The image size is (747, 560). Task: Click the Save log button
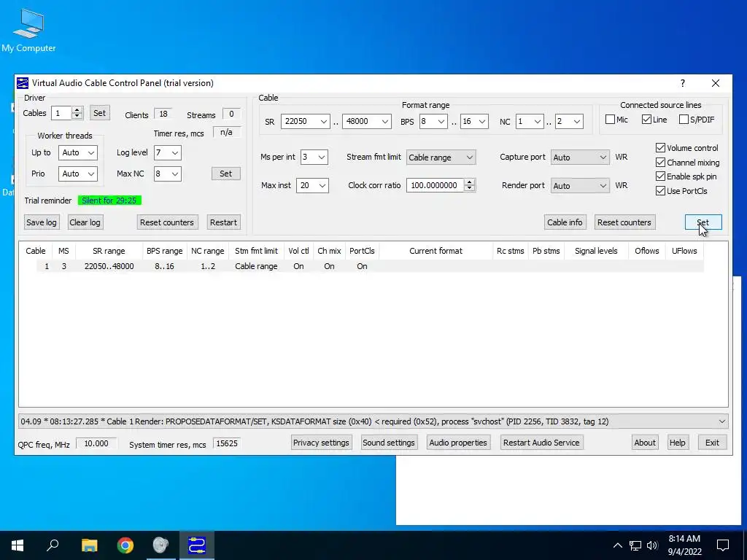[x=42, y=222]
